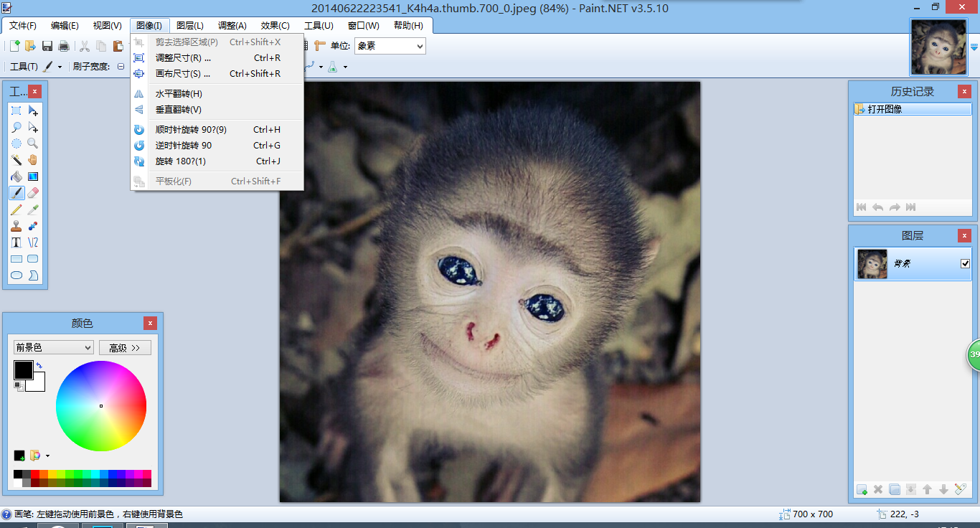
Task: Open the 前景色 color mode dropdown
Action: (54, 347)
